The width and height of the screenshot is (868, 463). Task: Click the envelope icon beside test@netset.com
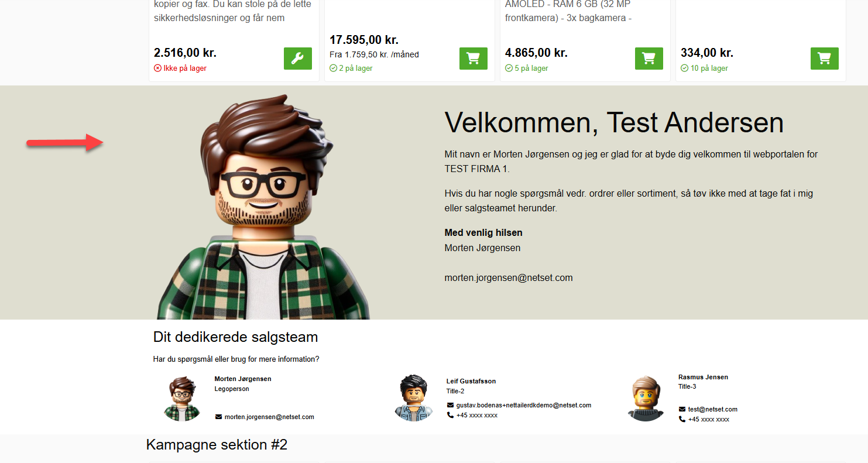point(682,409)
